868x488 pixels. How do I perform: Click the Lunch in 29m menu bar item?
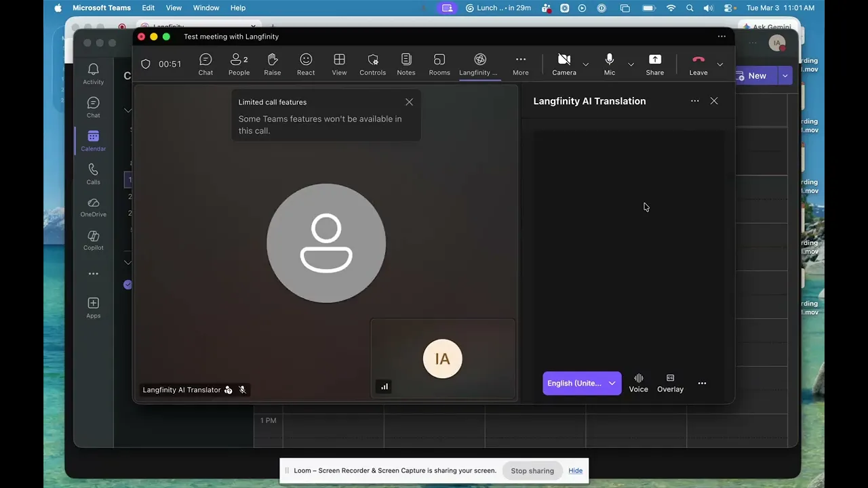tap(498, 8)
